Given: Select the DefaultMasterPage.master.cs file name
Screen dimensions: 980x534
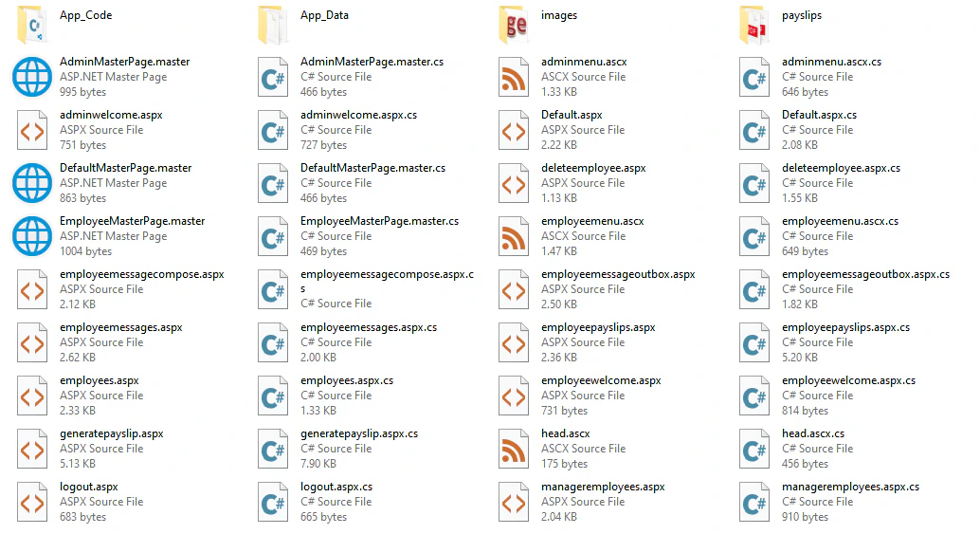Looking at the screenshot, I should click(372, 168).
